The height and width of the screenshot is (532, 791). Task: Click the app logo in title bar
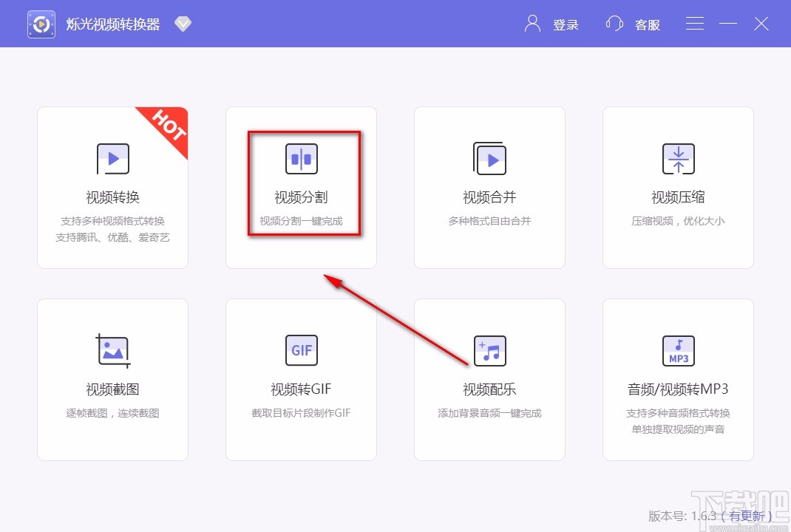point(41,23)
